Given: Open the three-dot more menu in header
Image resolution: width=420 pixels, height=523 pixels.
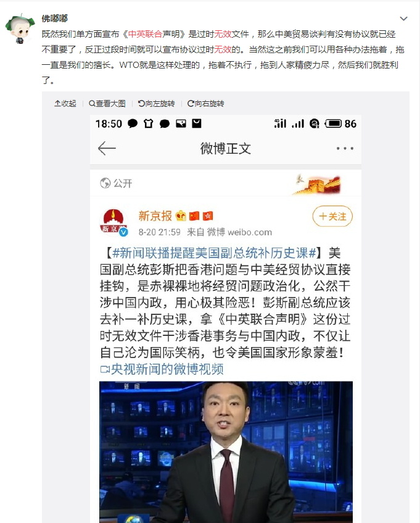Looking at the screenshot, I should pyautogui.click(x=345, y=148).
